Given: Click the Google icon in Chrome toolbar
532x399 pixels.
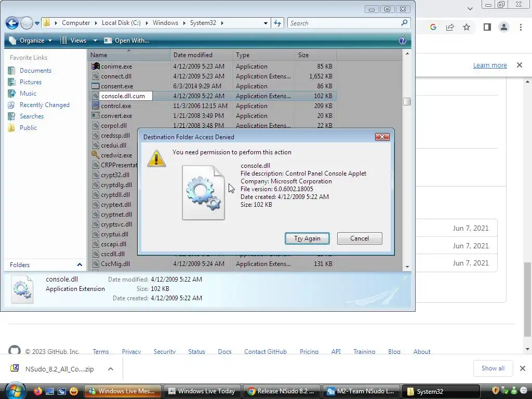Looking at the screenshot, I should (433, 27).
